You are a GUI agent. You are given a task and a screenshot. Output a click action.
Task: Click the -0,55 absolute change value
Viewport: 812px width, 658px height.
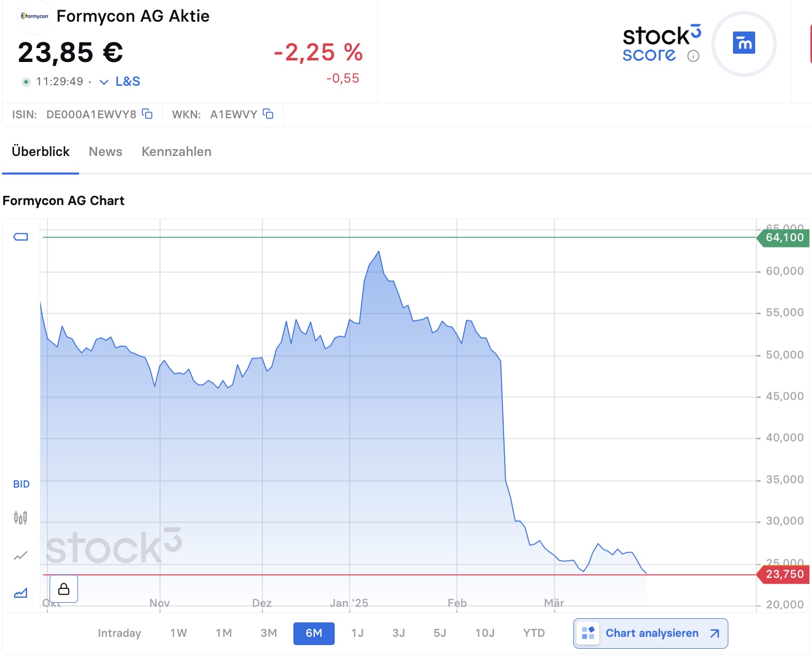click(x=342, y=79)
